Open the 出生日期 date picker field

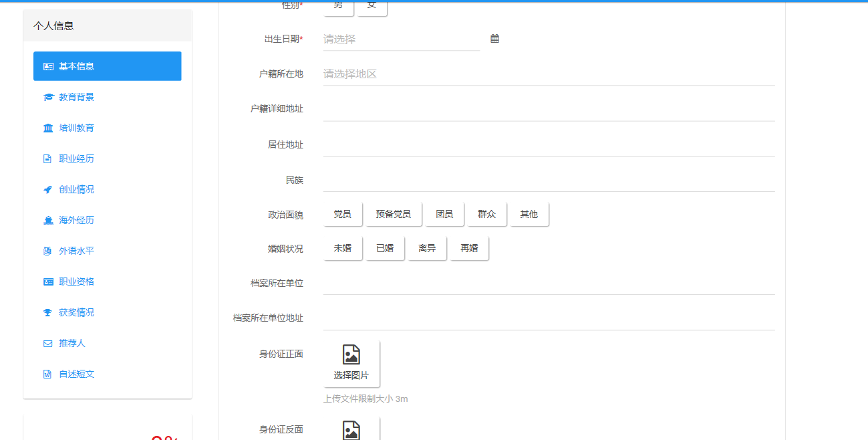(x=402, y=39)
